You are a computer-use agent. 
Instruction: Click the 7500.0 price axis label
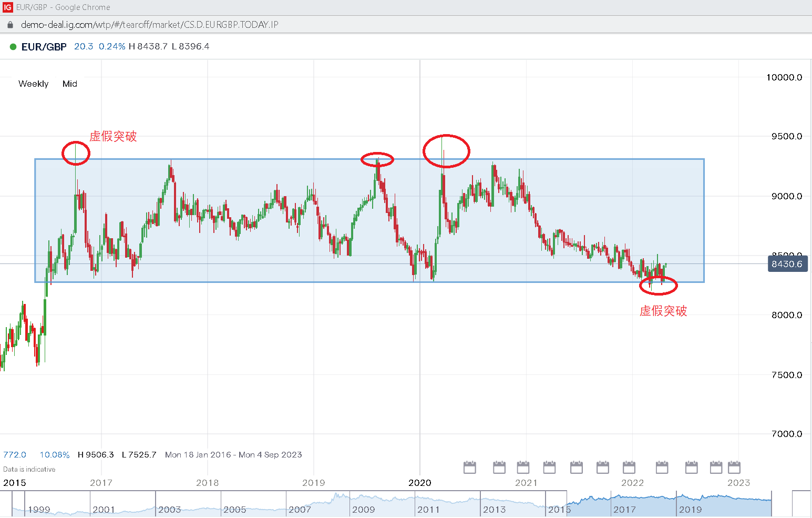pos(787,375)
